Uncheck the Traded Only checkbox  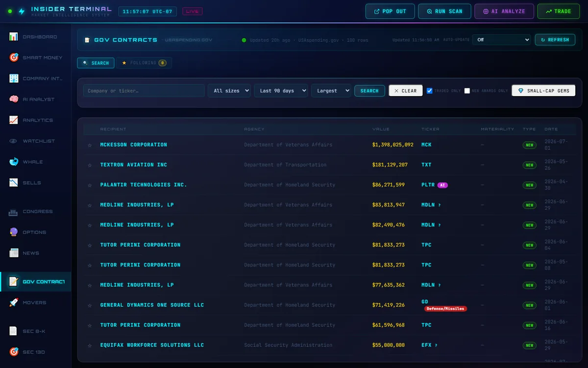click(x=429, y=91)
